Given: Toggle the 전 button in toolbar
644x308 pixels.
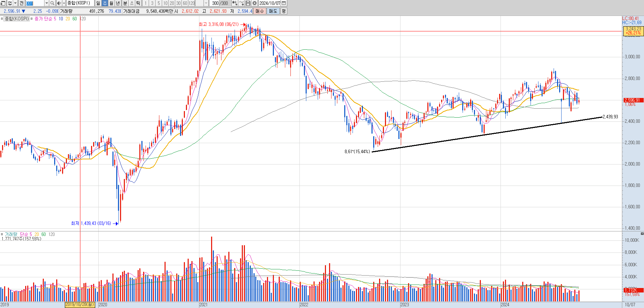Looking at the screenshot, I should coord(21,3).
